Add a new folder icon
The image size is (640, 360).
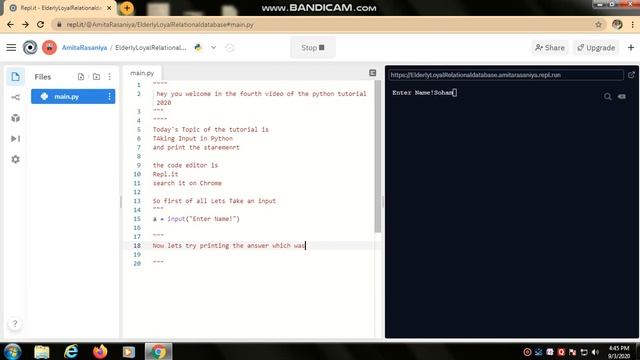point(96,77)
